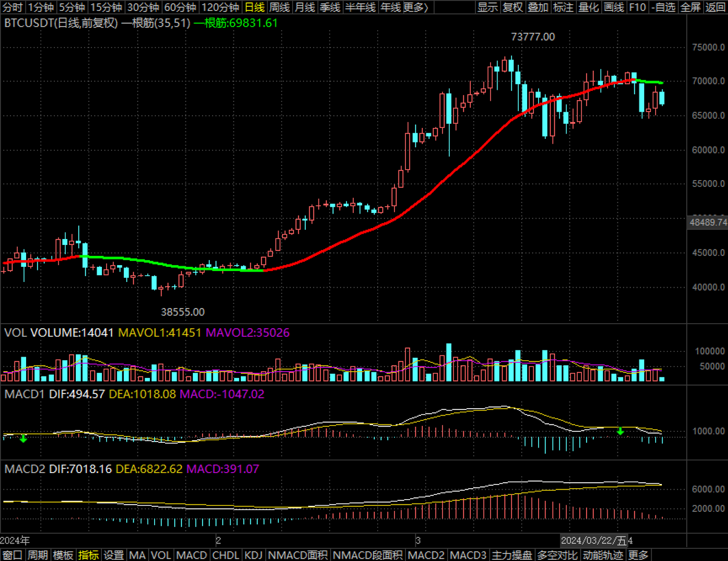This screenshot has height=561, width=728.
Task: Select the highlighted 日线 daily tab
Action: tap(255, 7)
